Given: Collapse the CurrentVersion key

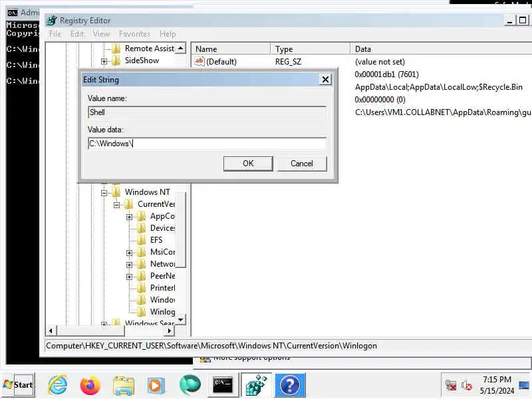Looking at the screenshot, I should click(x=117, y=205).
